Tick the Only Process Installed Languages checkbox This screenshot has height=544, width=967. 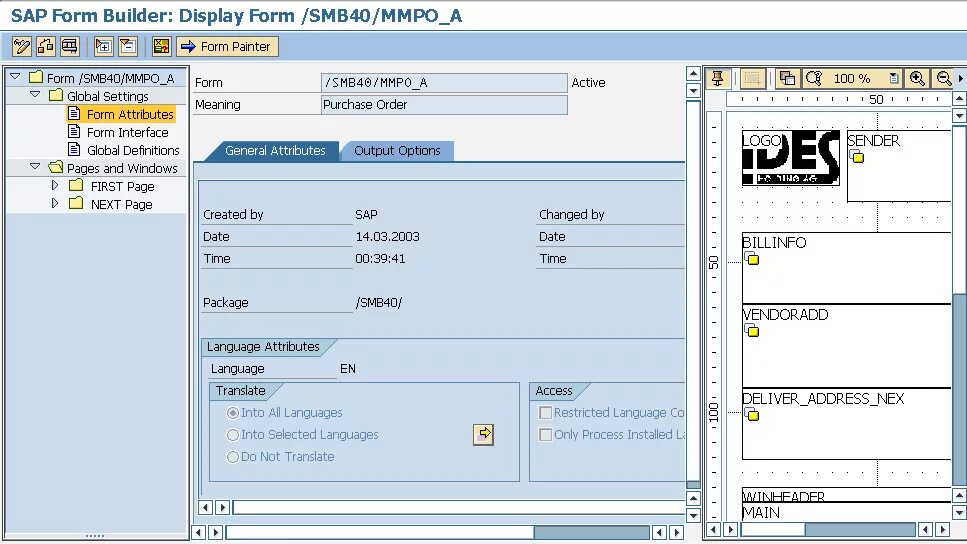pyautogui.click(x=545, y=435)
